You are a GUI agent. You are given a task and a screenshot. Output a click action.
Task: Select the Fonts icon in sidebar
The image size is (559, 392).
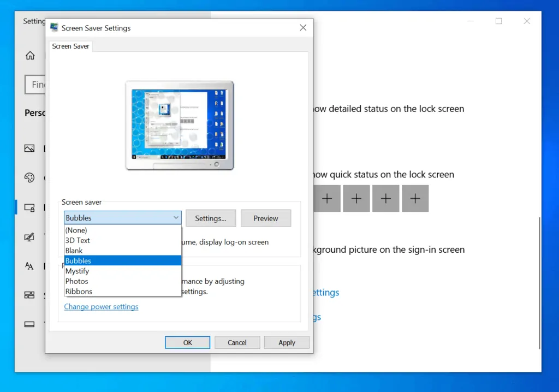coord(29,266)
